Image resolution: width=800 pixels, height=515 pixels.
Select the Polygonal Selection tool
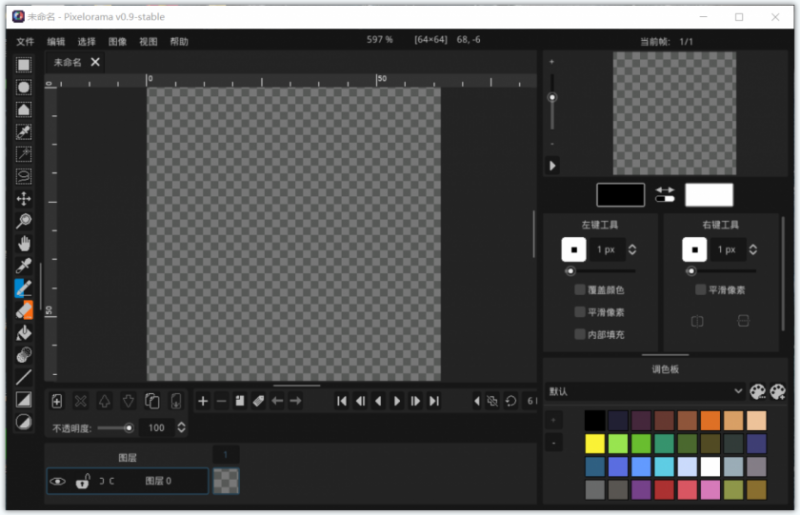pyautogui.click(x=23, y=110)
